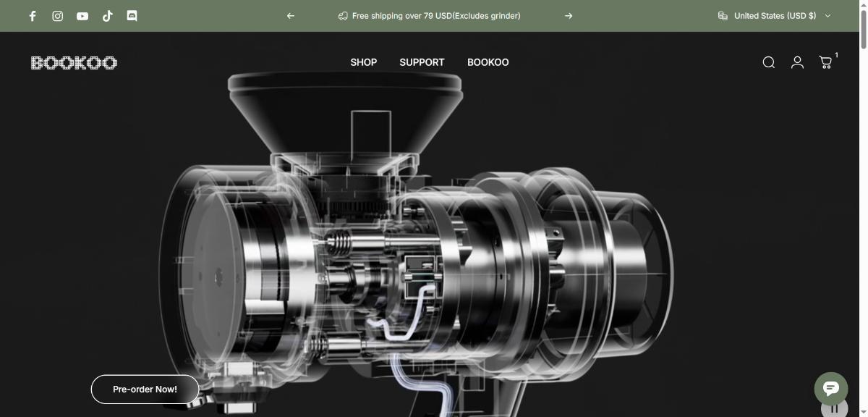Pause the hero video playback
The width and height of the screenshot is (868, 417).
point(834,408)
